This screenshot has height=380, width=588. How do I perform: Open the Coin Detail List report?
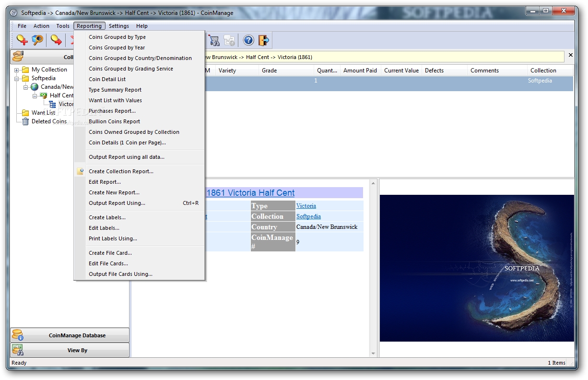coord(140,79)
